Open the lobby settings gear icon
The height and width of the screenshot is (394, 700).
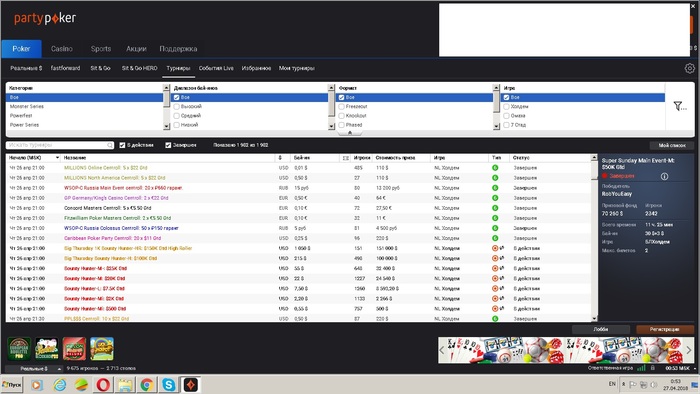pos(689,68)
